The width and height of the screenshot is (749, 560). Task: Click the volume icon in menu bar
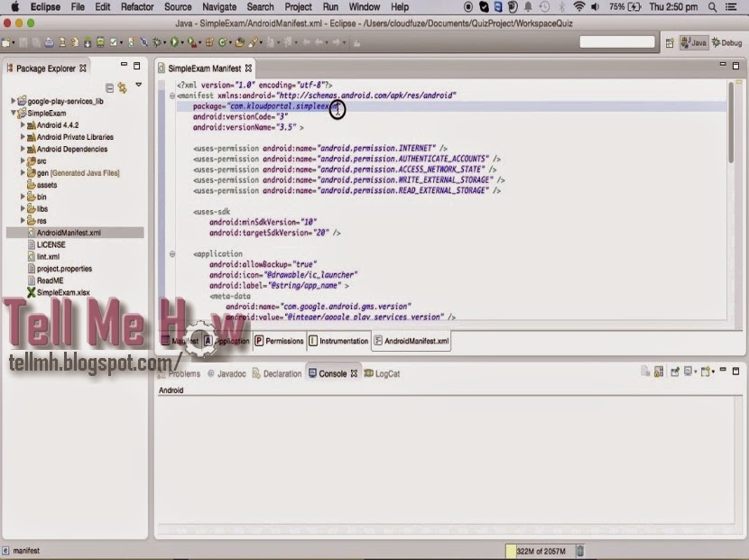click(x=596, y=6)
